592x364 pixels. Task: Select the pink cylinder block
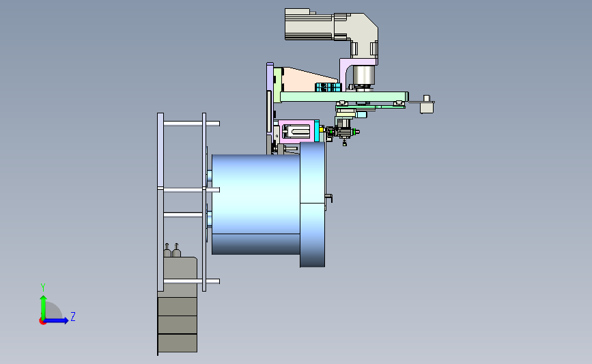click(x=296, y=131)
